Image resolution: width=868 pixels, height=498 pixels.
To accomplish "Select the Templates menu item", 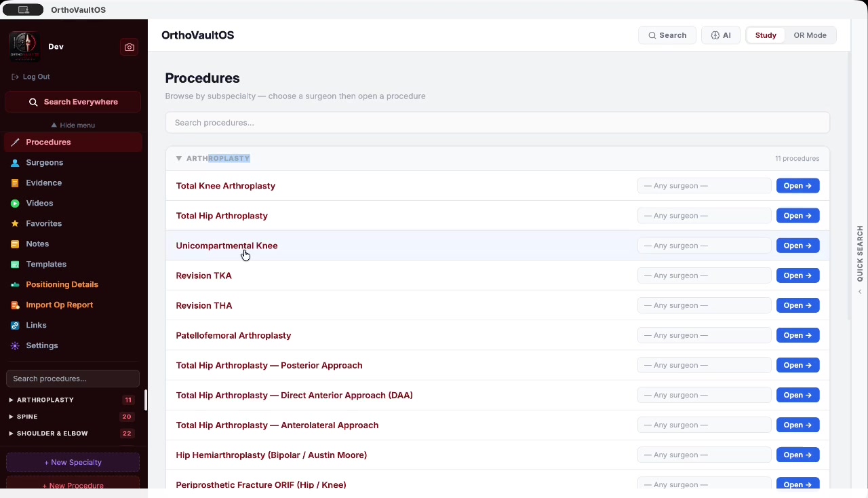I will pyautogui.click(x=73, y=265).
